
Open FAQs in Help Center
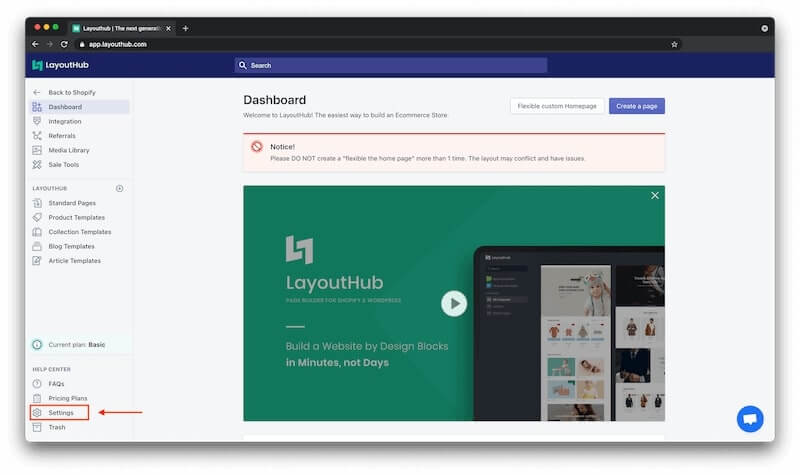[x=56, y=384]
